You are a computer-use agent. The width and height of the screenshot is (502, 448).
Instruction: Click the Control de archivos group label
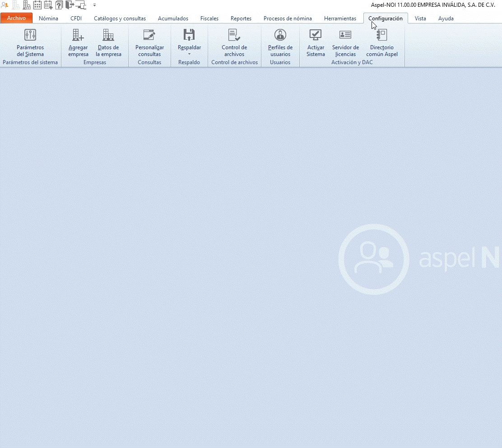(x=234, y=62)
